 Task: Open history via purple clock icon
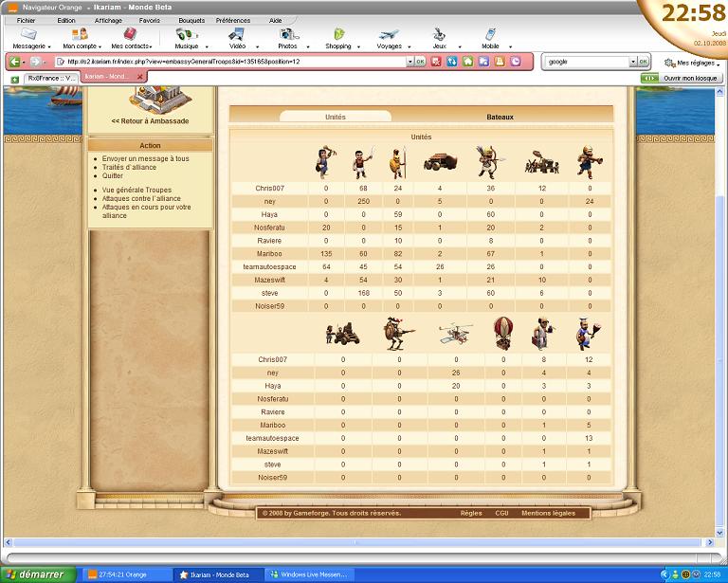pyautogui.click(x=516, y=62)
